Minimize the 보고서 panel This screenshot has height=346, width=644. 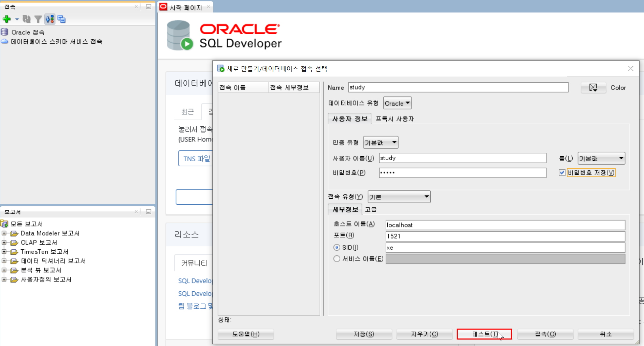point(148,211)
